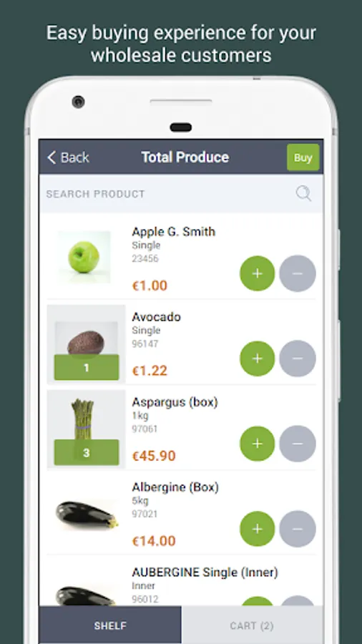Switch to the SHELF tab
The height and width of the screenshot is (644, 362).
(x=110, y=625)
